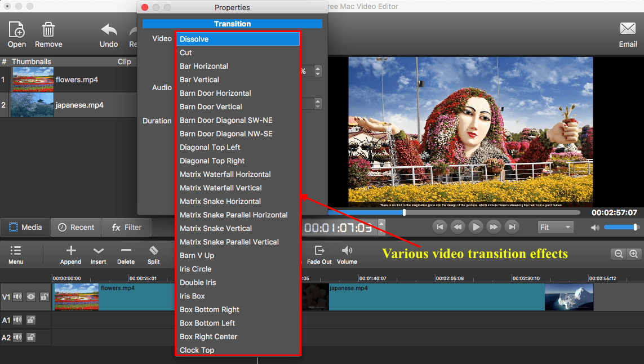Open the Filter tab
The width and height of the screenshot is (644, 364).
pos(127,227)
